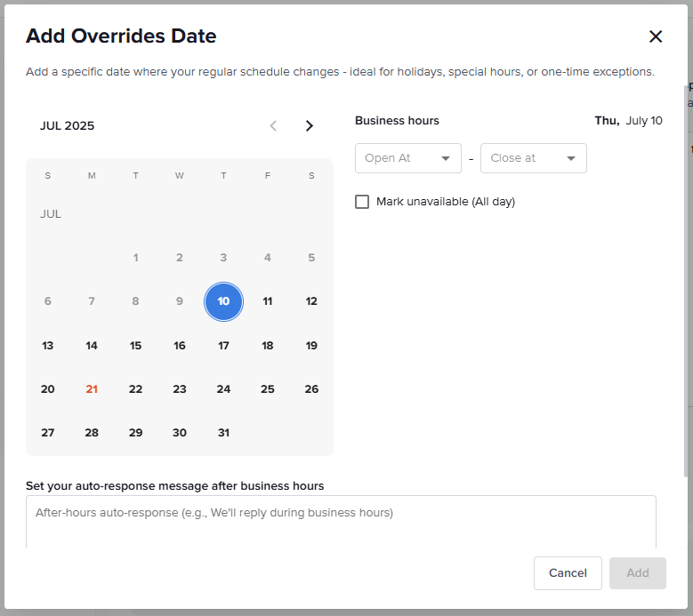
Task: Open the Open At time dropdown
Action: click(408, 158)
